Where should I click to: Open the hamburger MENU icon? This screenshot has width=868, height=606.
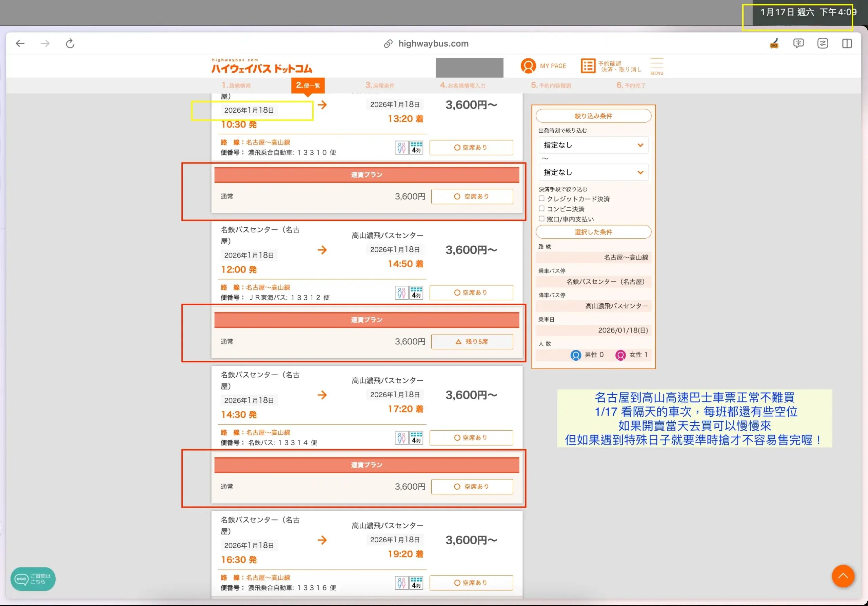pyautogui.click(x=657, y=66)
